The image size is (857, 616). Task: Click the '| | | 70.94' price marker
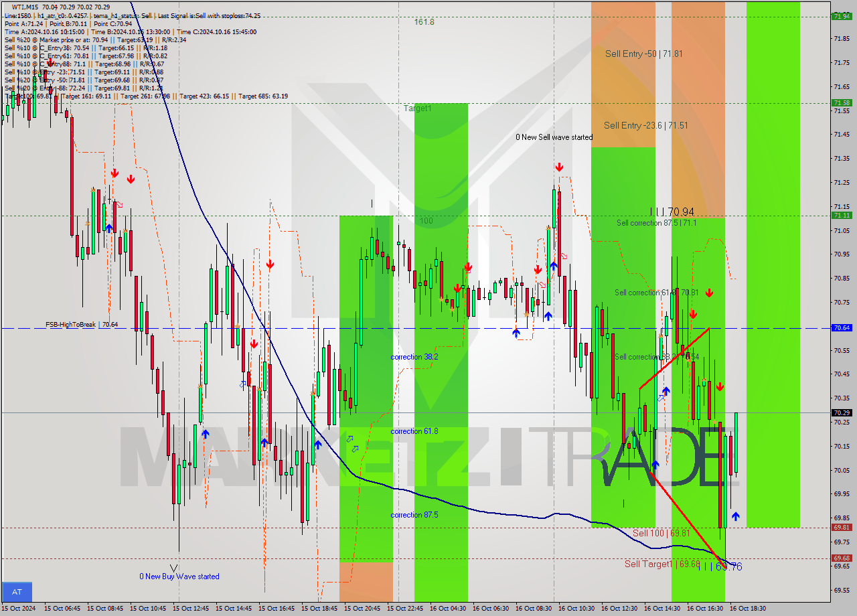pos(672,212)
